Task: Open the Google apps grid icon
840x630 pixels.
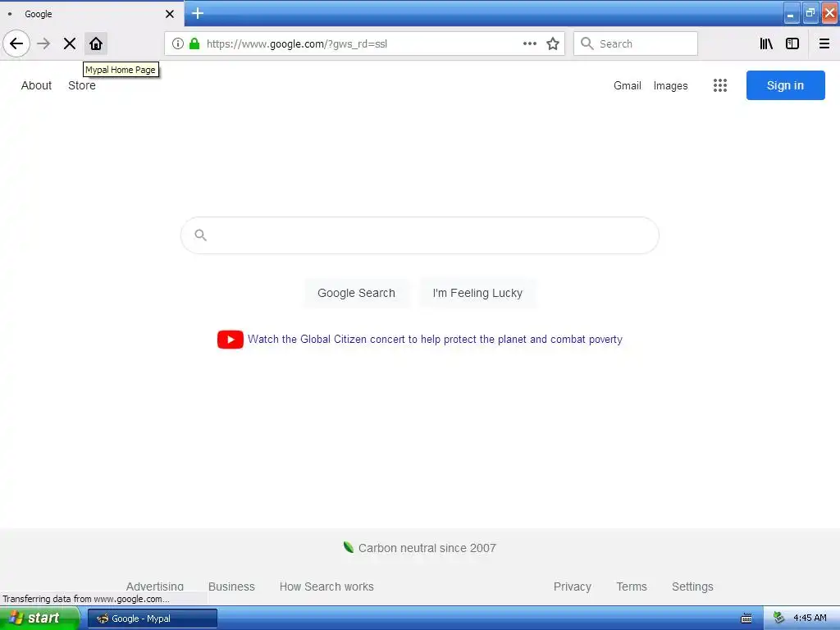Action: (720, 85)
